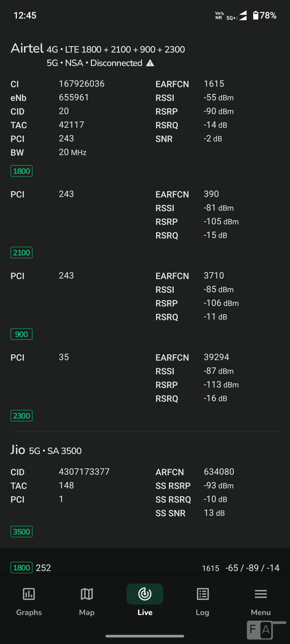Tap the floating FA translate overlay icon
This screenshot has width=290, height=644.
260,630
